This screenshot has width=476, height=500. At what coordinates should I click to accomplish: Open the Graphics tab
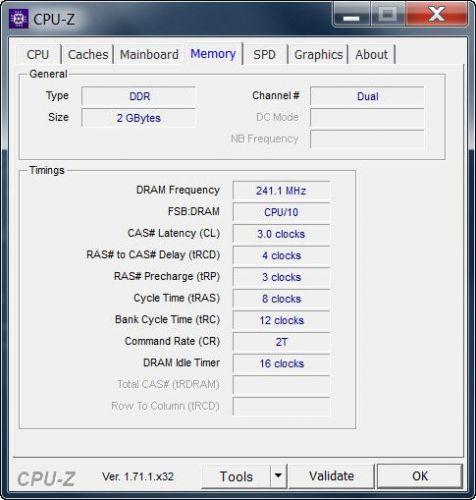click(x=318, y=54)
